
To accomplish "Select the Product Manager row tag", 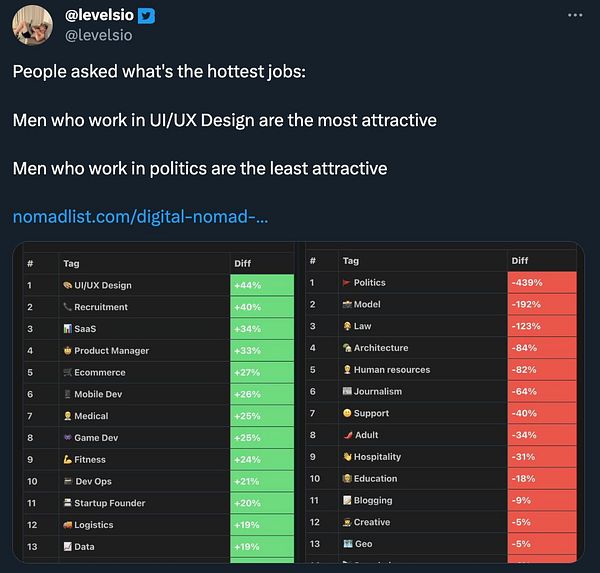I will point(111,351).
